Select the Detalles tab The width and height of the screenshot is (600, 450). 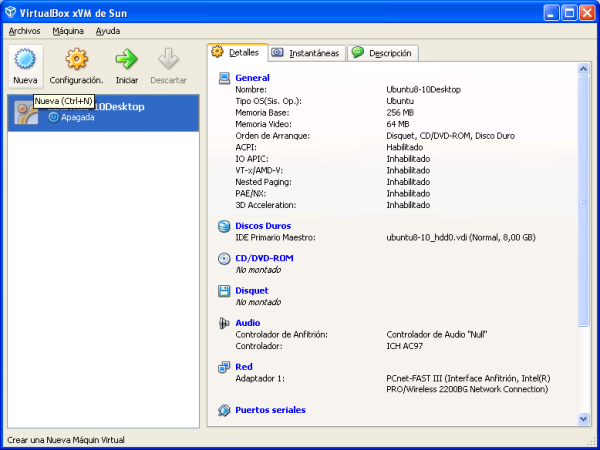236,52
